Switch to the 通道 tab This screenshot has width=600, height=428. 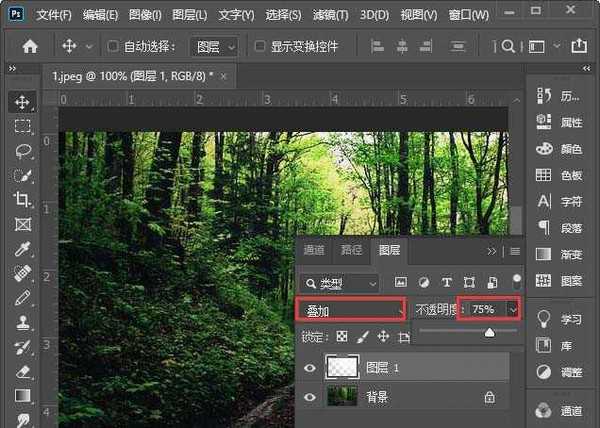point(313,250)
